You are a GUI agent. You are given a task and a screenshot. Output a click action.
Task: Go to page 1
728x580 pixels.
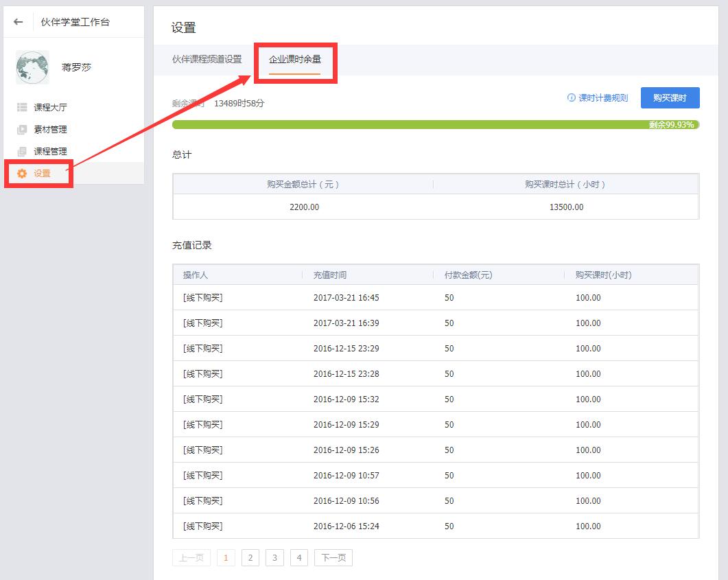[x=226, y=558]
